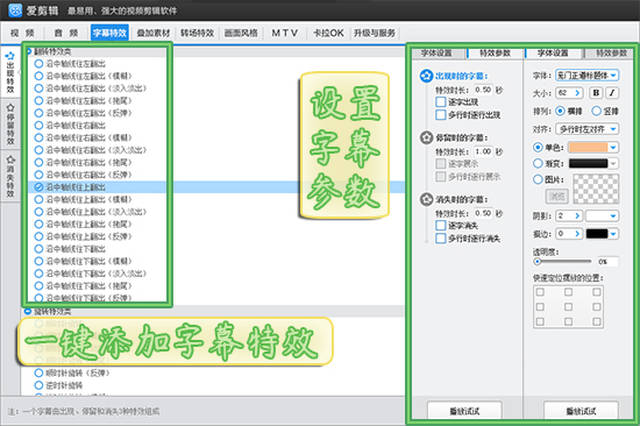Open the 阴影 shadow color dropdown
The height and width of the screenshot is (426, 640).
click(602, 216)
